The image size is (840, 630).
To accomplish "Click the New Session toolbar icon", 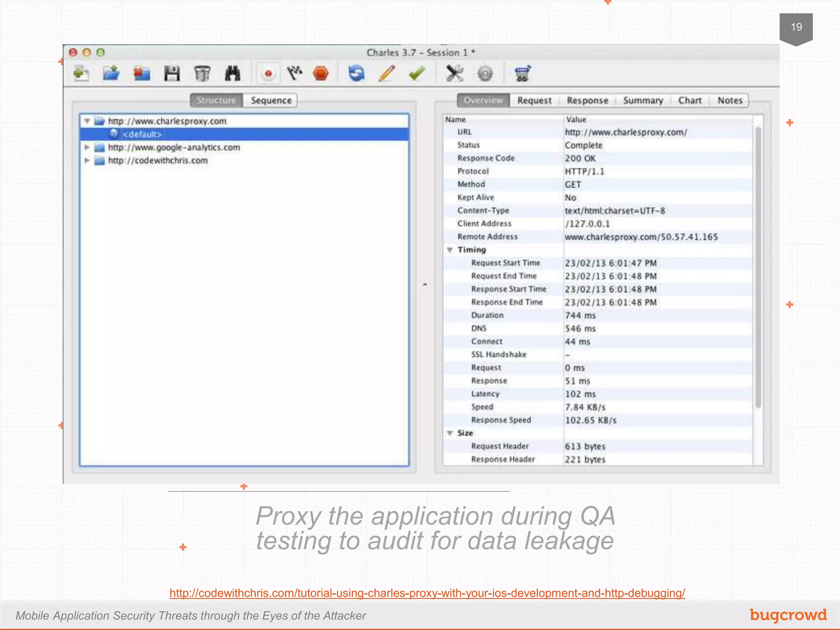I will click(x=81, y=74).
